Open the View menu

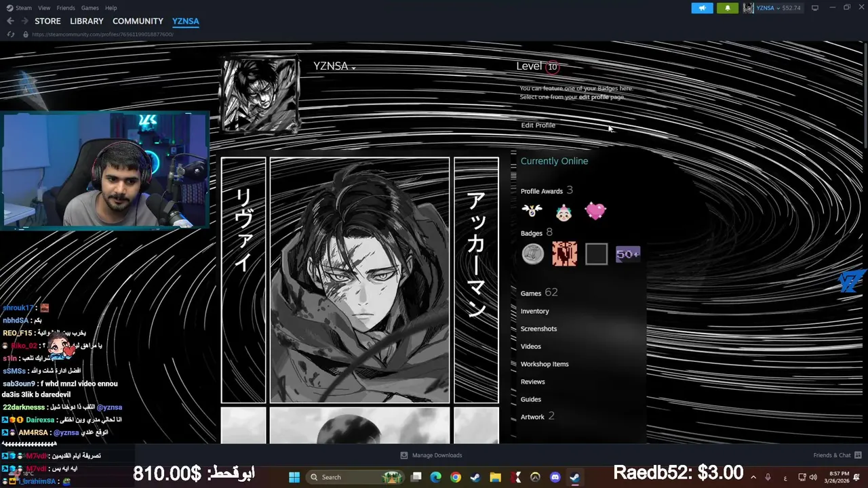(44, 8)
